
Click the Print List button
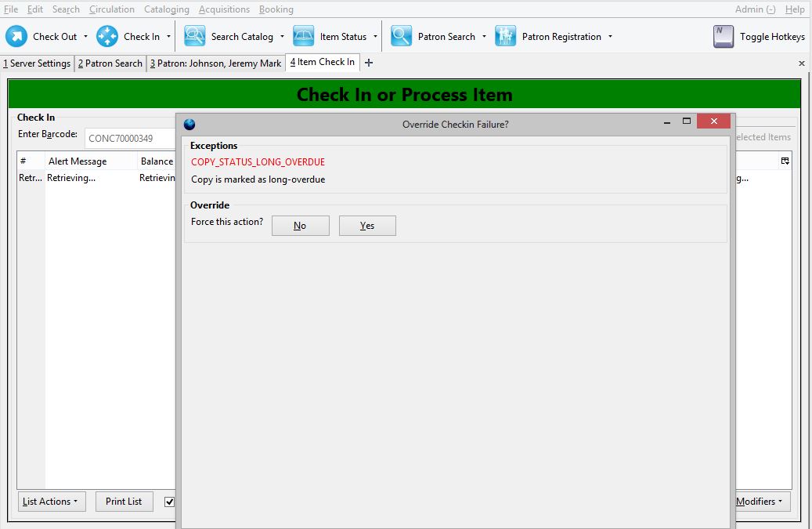click(124, 502)
